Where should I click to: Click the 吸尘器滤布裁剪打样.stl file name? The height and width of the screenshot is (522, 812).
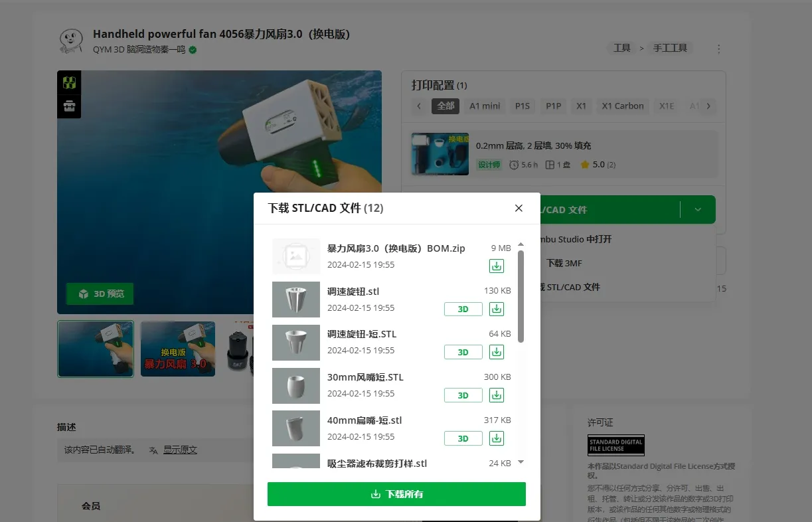pos(377,463)
